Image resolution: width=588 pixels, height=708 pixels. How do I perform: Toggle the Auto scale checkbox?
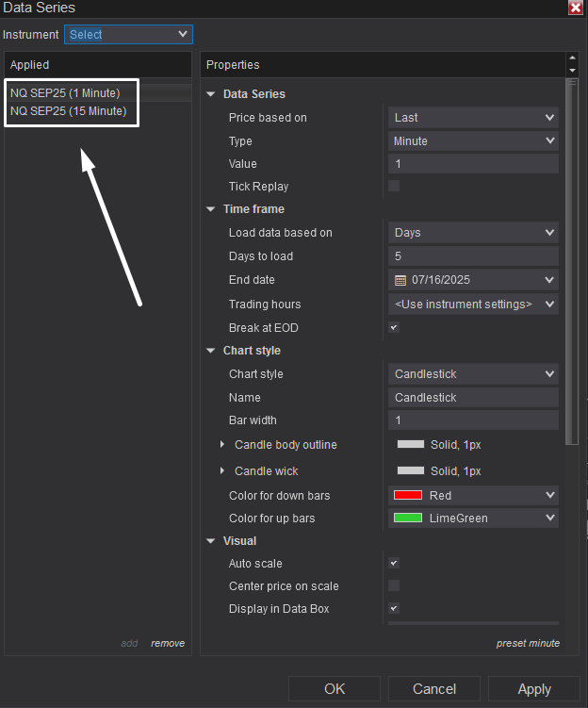click(x=394, y=563)
